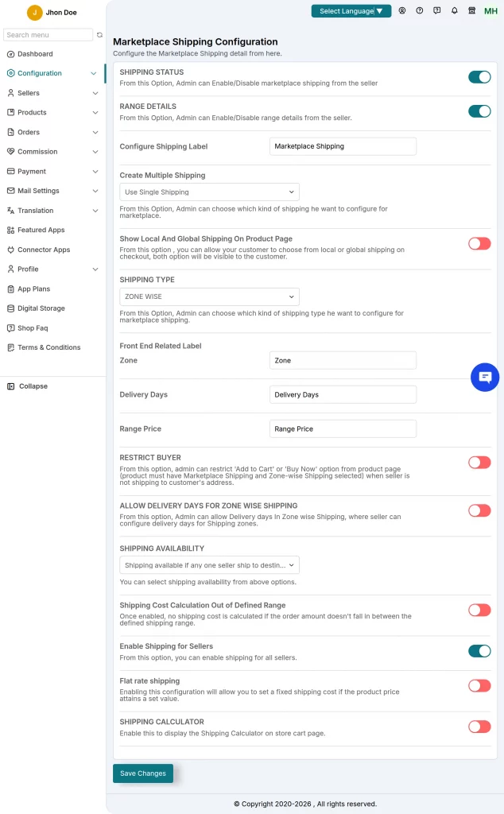Expand the Payment menu chevron

tap(95, 172)
